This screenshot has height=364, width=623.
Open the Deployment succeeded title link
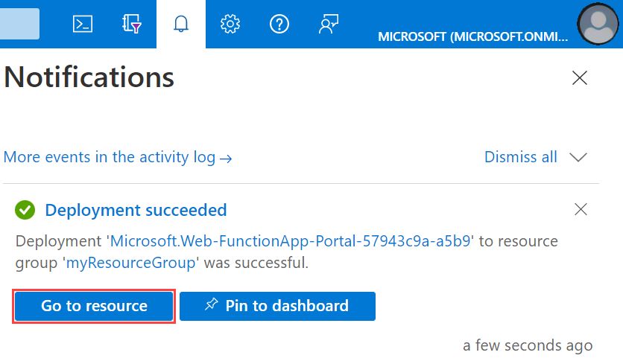click(x=136, y=210)
